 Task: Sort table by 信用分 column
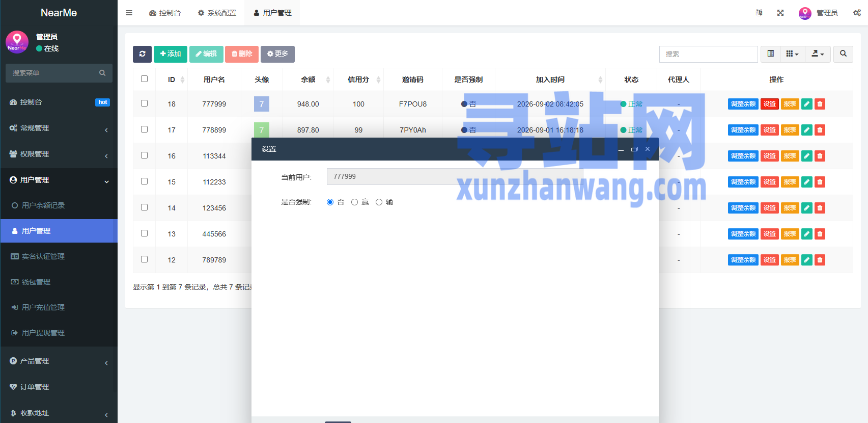(x=358, y=80)
